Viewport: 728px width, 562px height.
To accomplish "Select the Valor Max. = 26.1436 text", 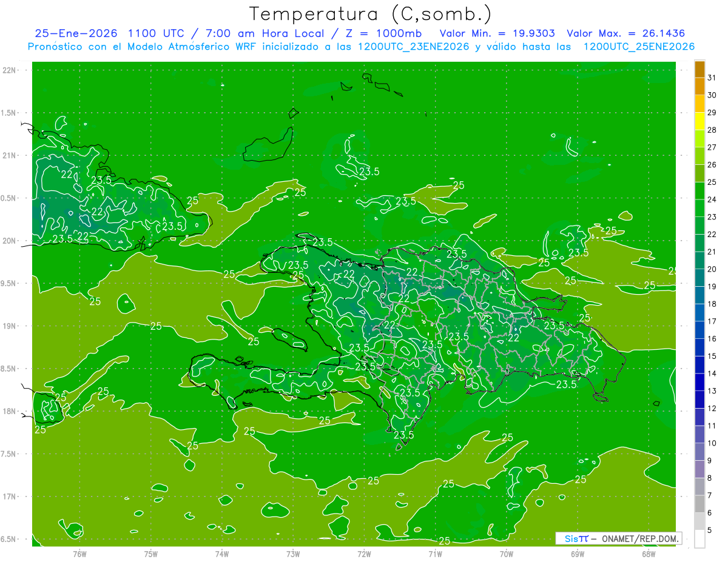I will tap(625, 33).
